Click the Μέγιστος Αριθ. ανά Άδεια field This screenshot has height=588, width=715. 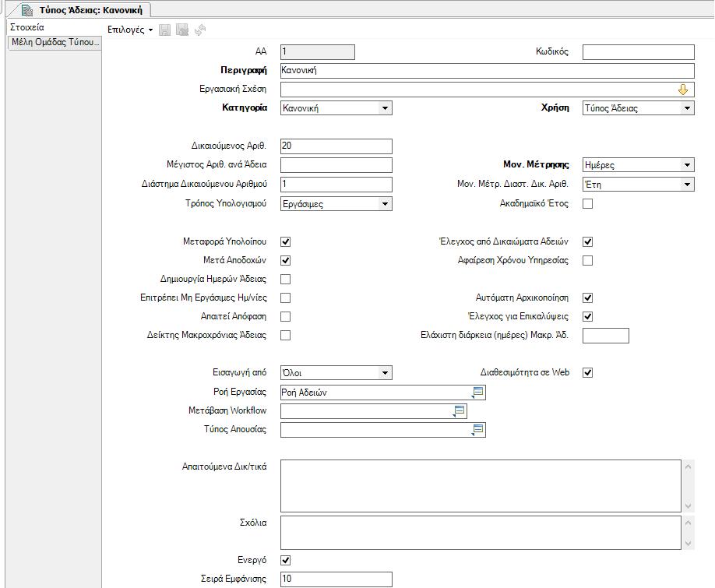[336, 165]
